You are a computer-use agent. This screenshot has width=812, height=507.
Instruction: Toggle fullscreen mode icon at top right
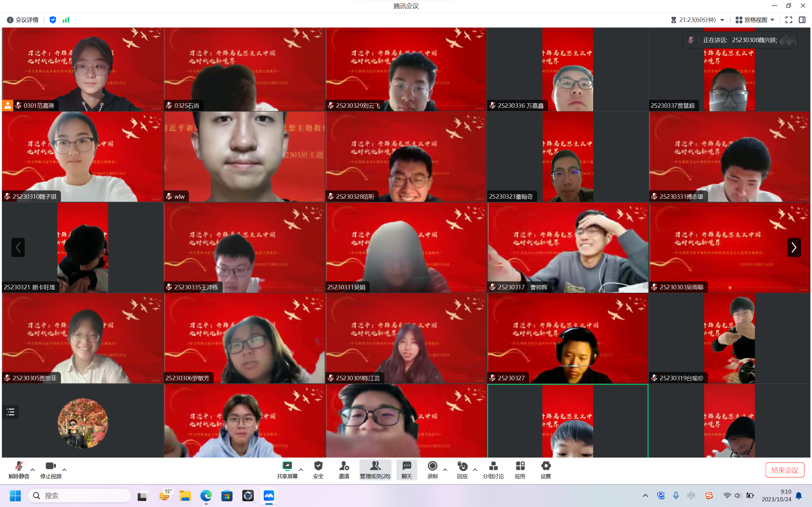click(x=789, y=20)
